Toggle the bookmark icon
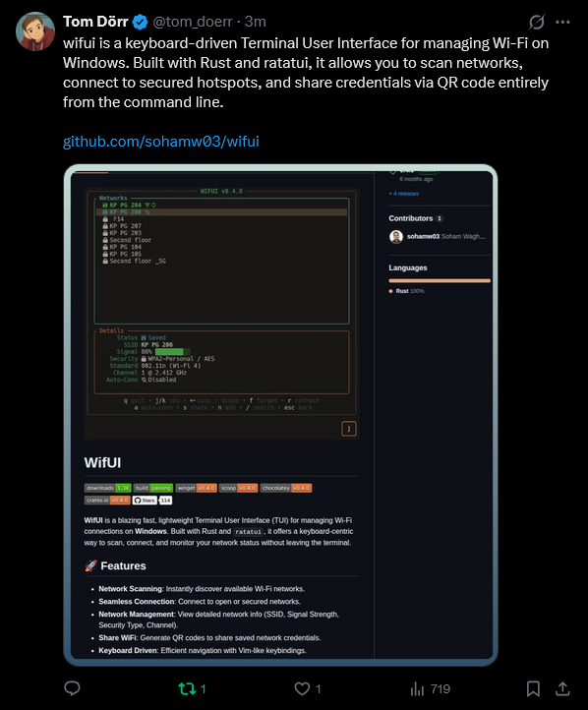Screen dimensions: 588x710 533,688
